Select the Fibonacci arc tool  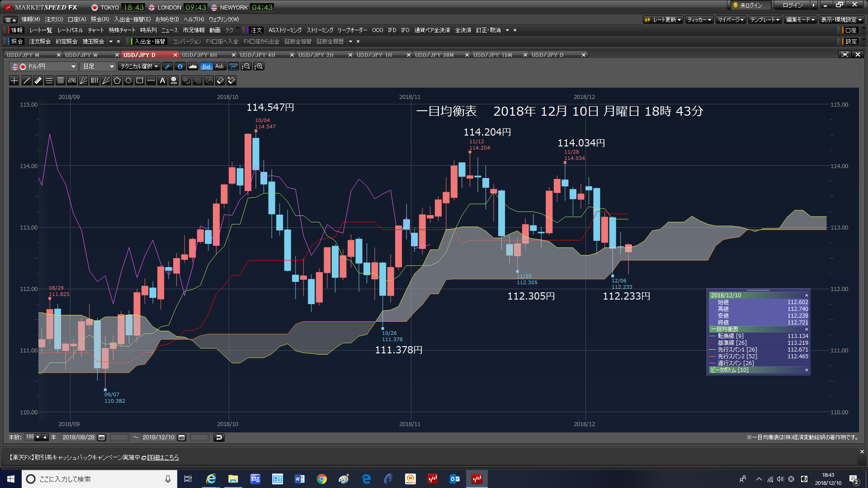pos(72,80)
